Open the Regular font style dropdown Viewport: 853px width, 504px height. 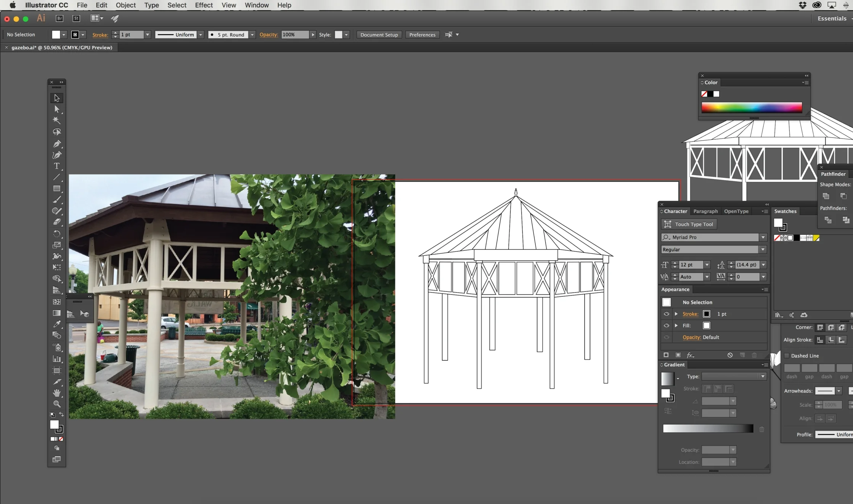[x=763, y=250]
